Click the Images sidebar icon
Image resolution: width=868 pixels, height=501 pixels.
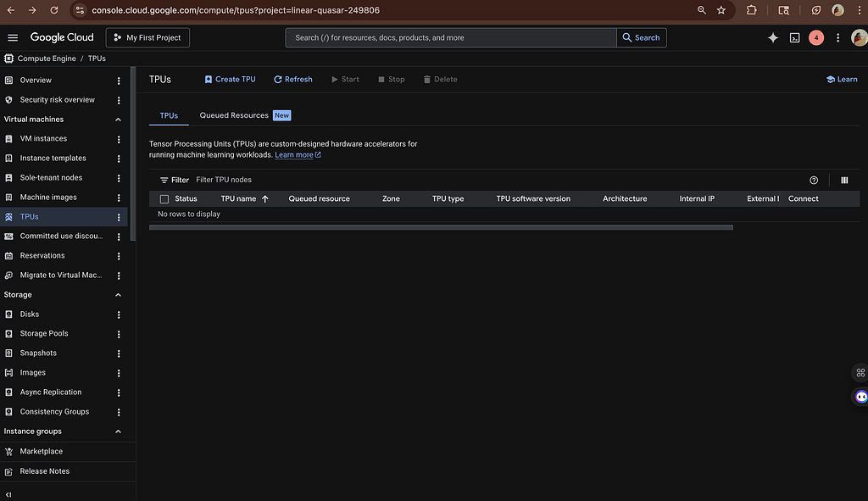click(x=8, y=373)
